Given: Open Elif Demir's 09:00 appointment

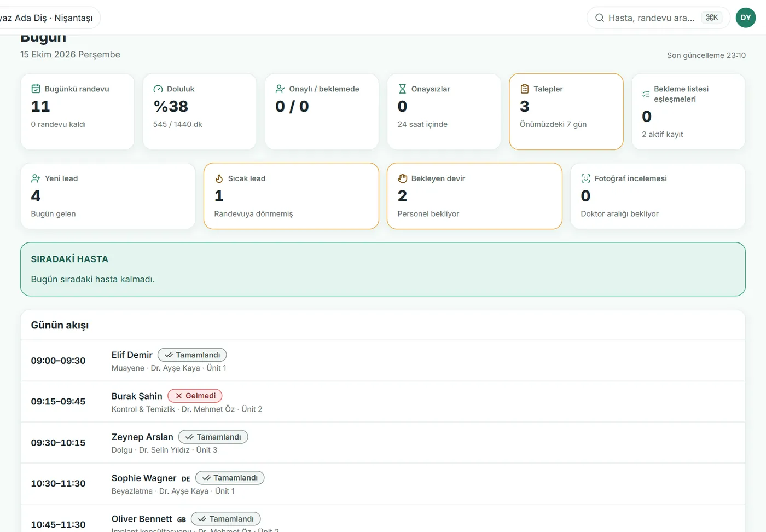Looking at the screenshot, I should 383,361.
